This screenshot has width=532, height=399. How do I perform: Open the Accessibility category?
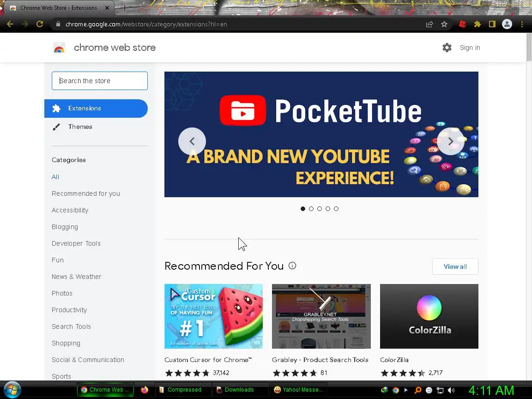pos(70,210)
